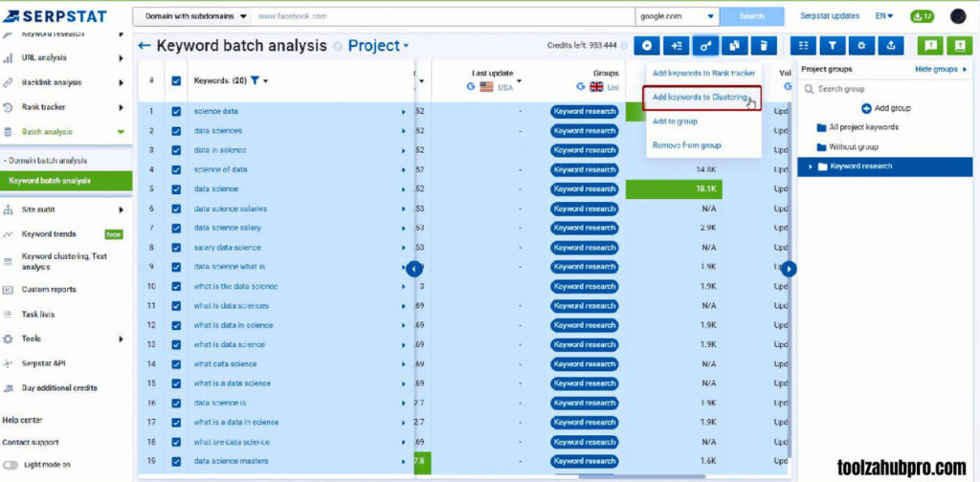Image resolution: width=980 pixels, height=482 pixels.
Task: Click the copy keywords toolbar icon
Action: [x=735, y=46]
